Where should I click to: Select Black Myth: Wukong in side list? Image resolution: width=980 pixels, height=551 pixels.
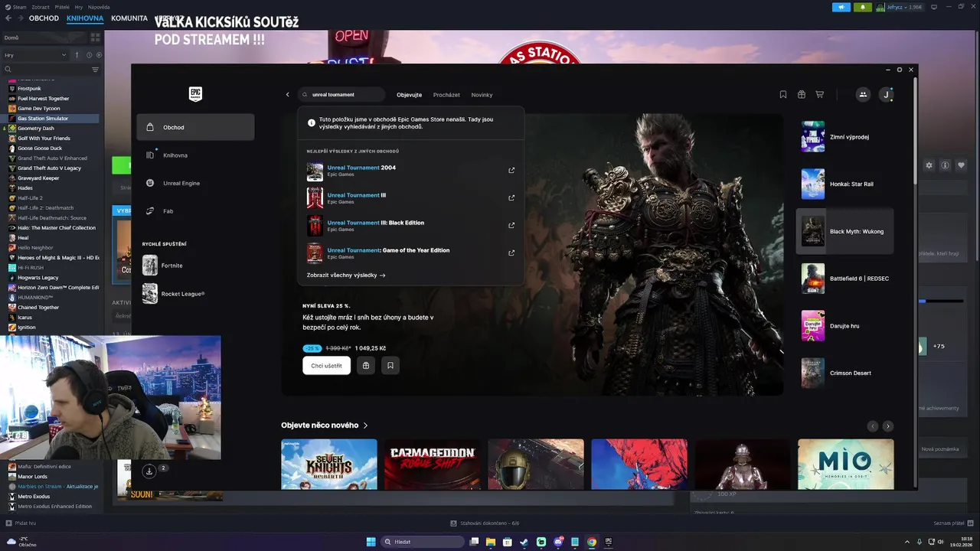point(844,231)
